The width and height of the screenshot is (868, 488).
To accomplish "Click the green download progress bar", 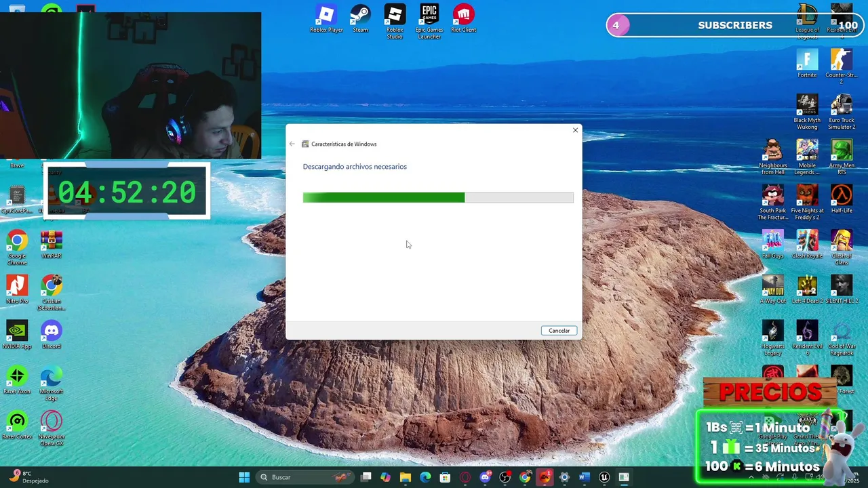I will click(x=438, y=197).
